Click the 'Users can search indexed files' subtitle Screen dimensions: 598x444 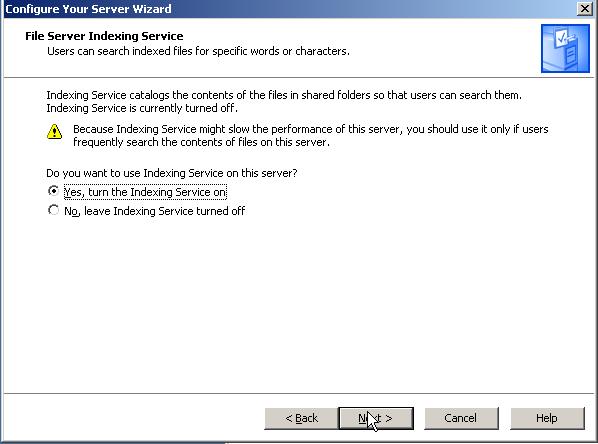198,51
